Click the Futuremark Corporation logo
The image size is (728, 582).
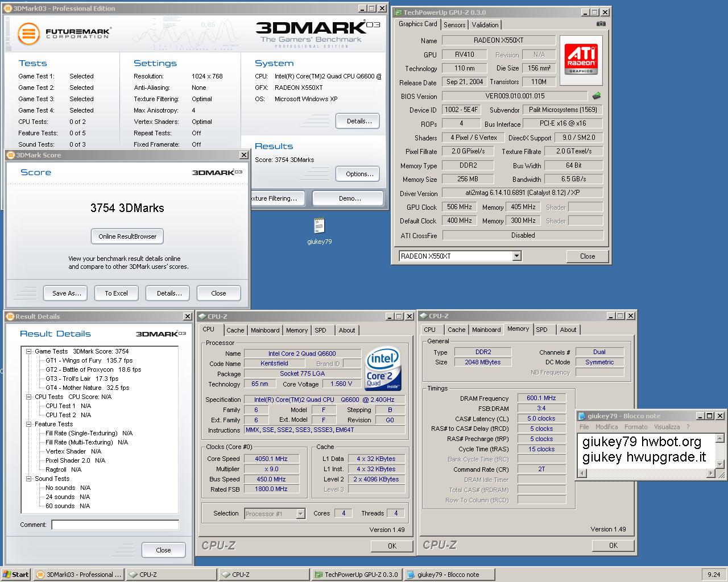click(x=64, y=34)
